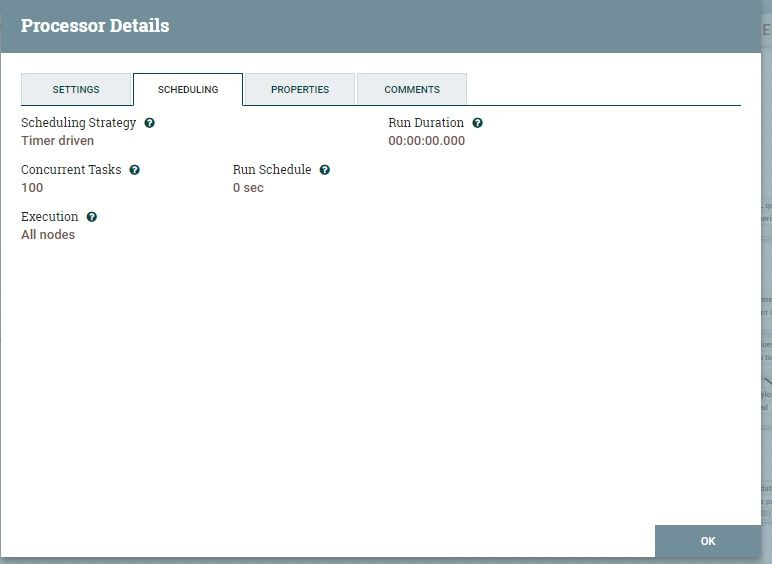
Task: Show help for Run Schedule
Action: click(324, 170)
